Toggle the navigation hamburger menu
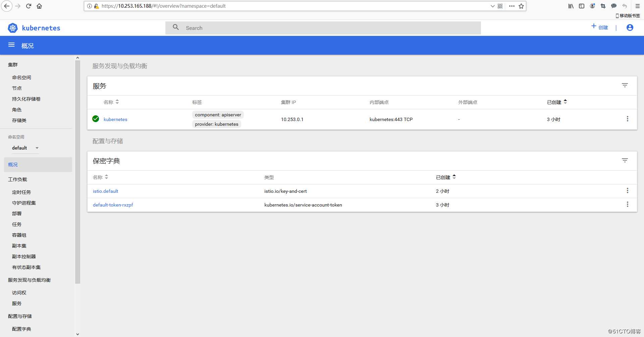Screen dimensions: 644x337 click(x=11, y=45)
